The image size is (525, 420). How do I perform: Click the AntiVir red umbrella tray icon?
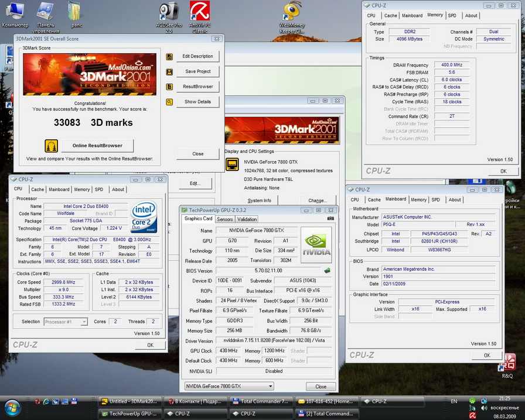[472, 415]
